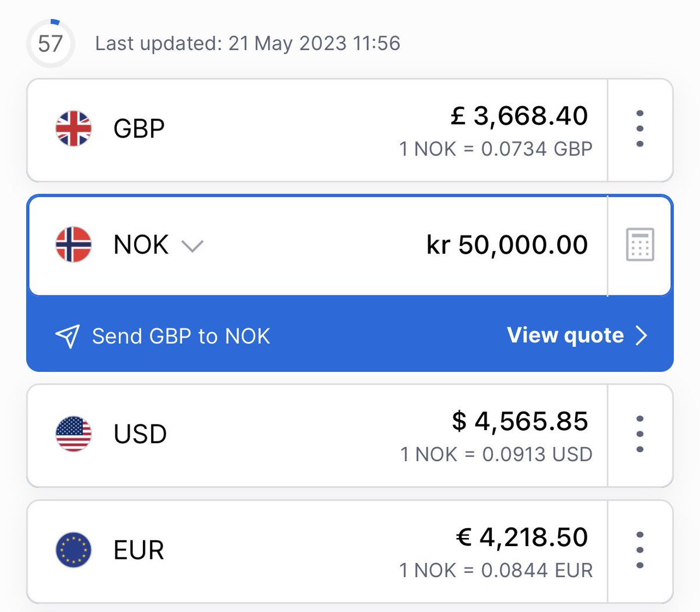This screenshot has width=700, height=612.
Task: Open the calculator icon in NOK row
Action: click(x=640, y=244)
